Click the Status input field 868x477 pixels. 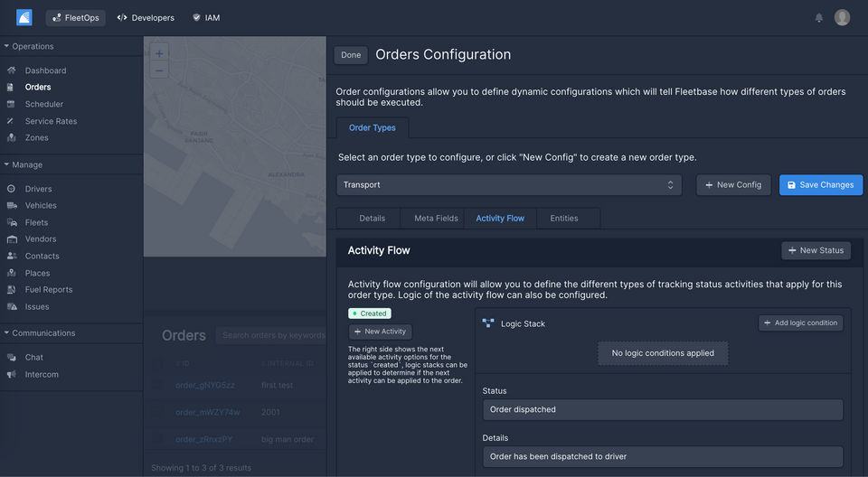pyautogui.click(x=663, y=409)
